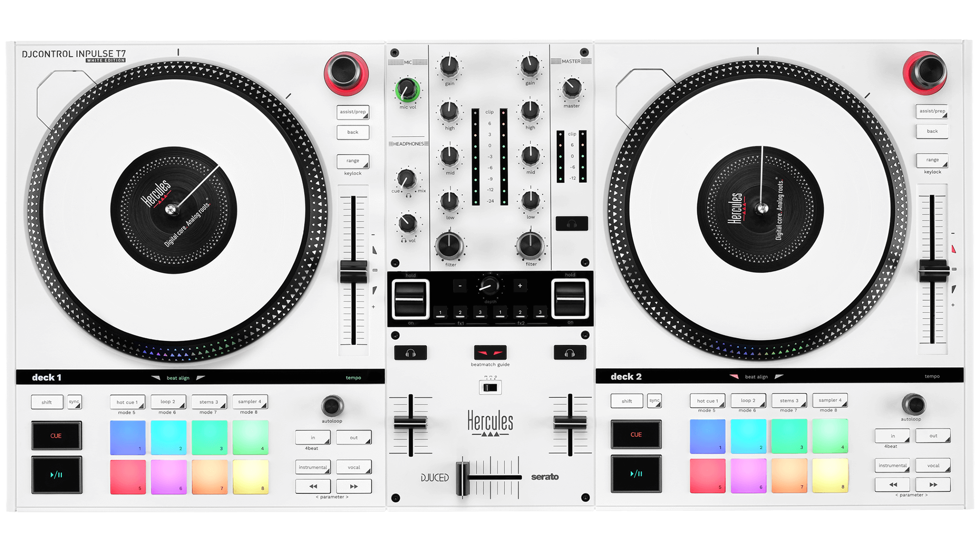Tap deck 1 cyan pad 2

(168, 437)
